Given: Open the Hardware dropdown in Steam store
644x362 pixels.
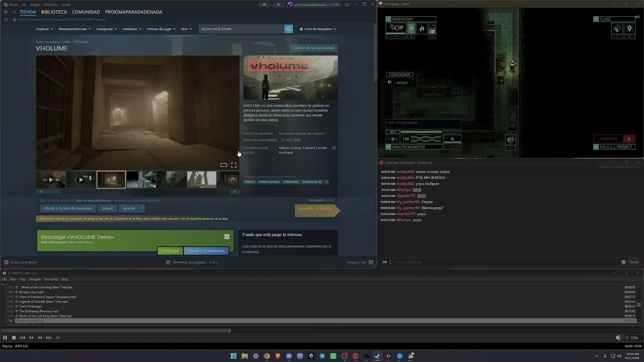Looking at the screenshot, I should 132,29.
